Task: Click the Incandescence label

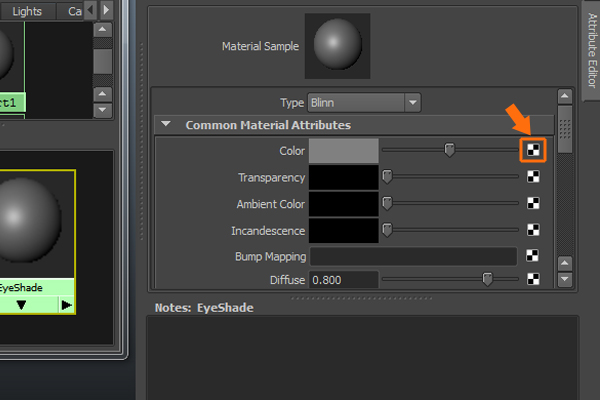Action: [268, 231]
